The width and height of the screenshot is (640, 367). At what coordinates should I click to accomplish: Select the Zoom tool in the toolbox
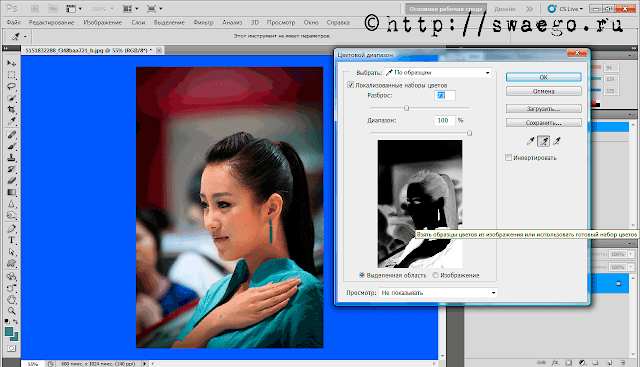(11, 311)
